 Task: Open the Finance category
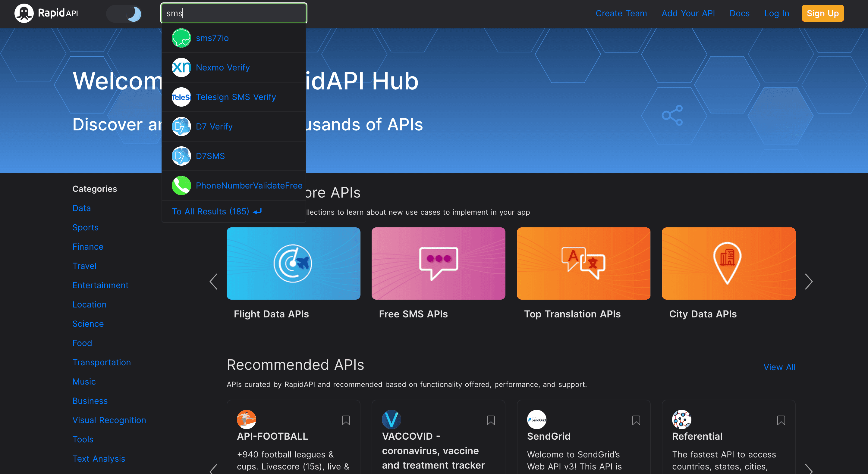(x=88, y=247)
